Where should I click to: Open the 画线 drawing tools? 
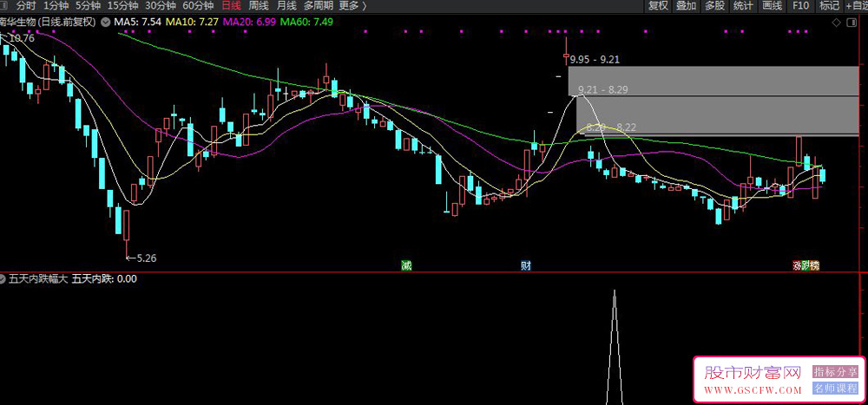pos(772,6)
